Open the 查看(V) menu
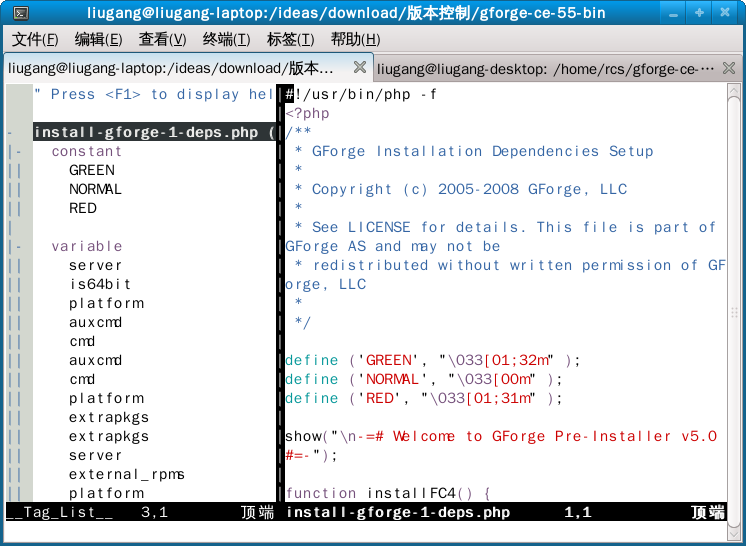 (162, 39)
